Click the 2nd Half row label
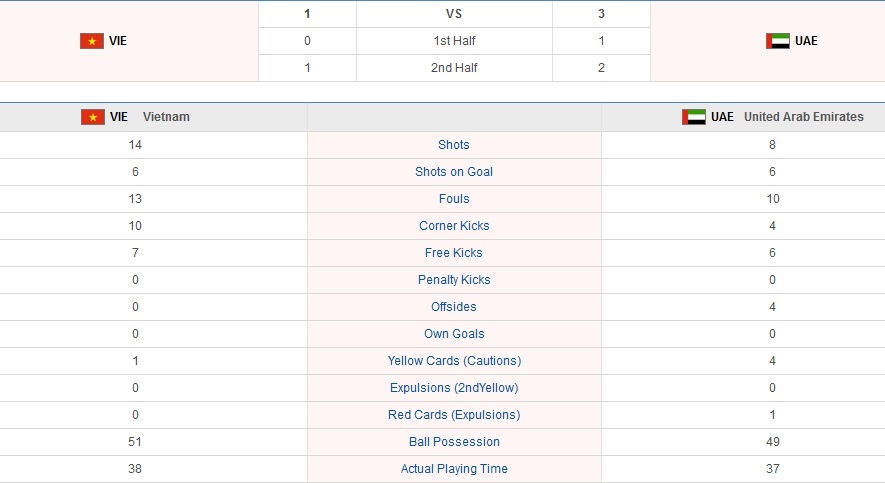885x483 pixels. point(454,68)
